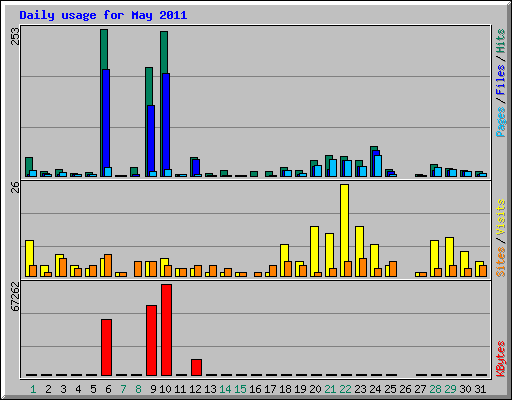Click day label 27 on the x-axis
512x400 pixels.
pos(420,389)
